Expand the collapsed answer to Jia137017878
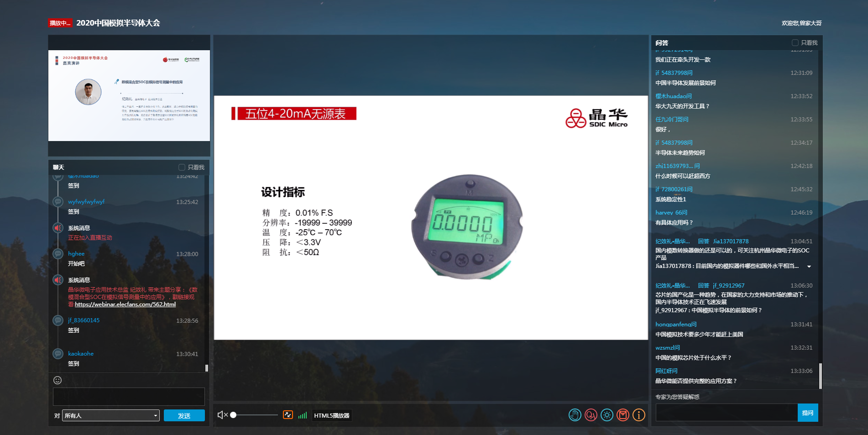 809,267
